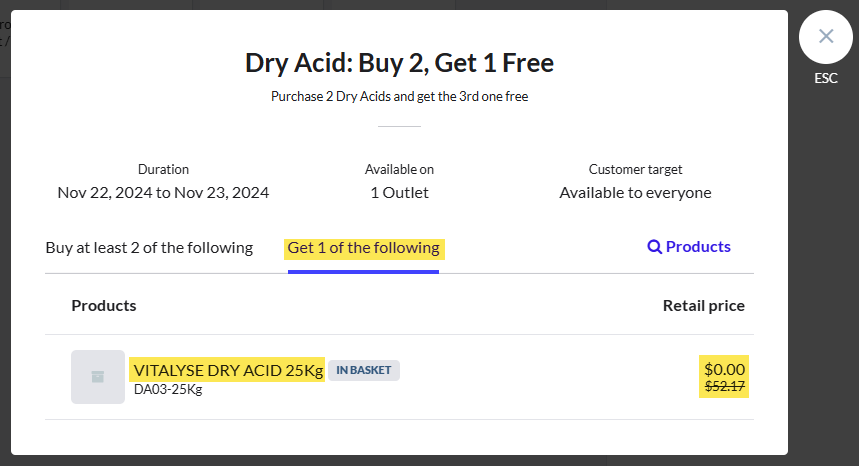This screenshot has height=466, width=859.
Task: Click the IN BASKET badge
Action: pyautogui.click(x=364, y=370)
